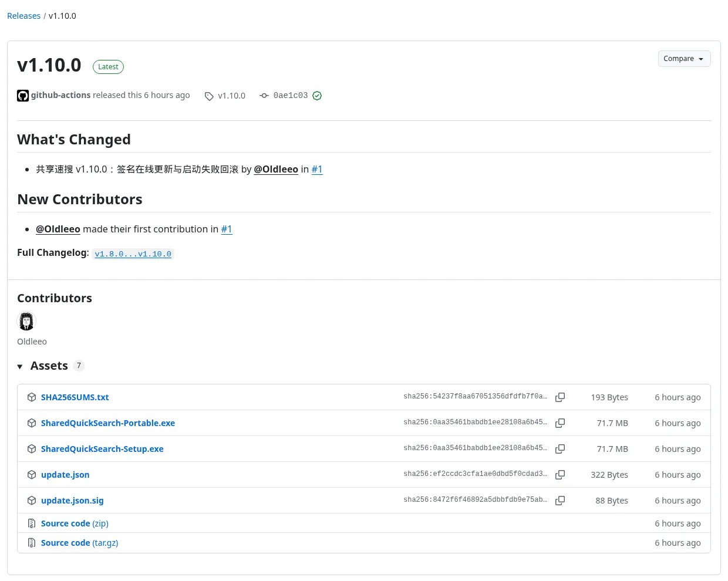Click package icon for SharedQuickSearch-Portable.exe
728x581 pixels.
click(32, 423)
